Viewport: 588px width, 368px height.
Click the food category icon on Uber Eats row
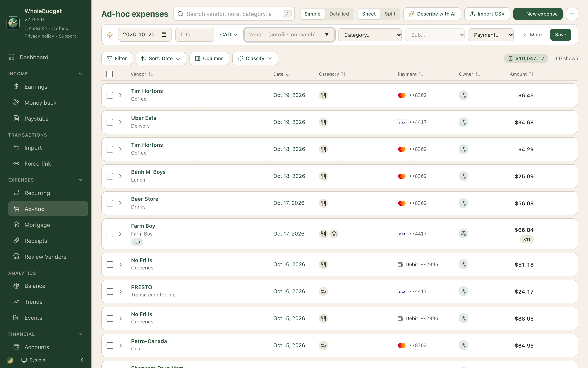point(323,122)
